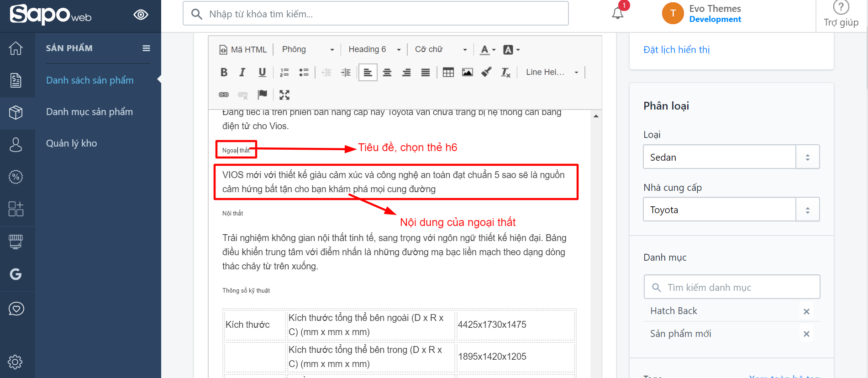Open the heart chat bubble icon
868x378 pixels.
click(16, 309)
